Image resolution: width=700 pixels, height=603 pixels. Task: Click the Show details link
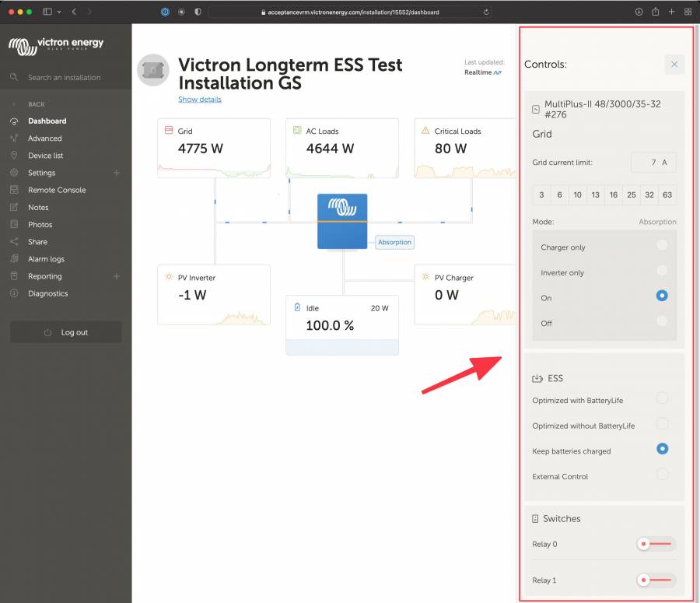pyautogui.click(x=200, y=100)
